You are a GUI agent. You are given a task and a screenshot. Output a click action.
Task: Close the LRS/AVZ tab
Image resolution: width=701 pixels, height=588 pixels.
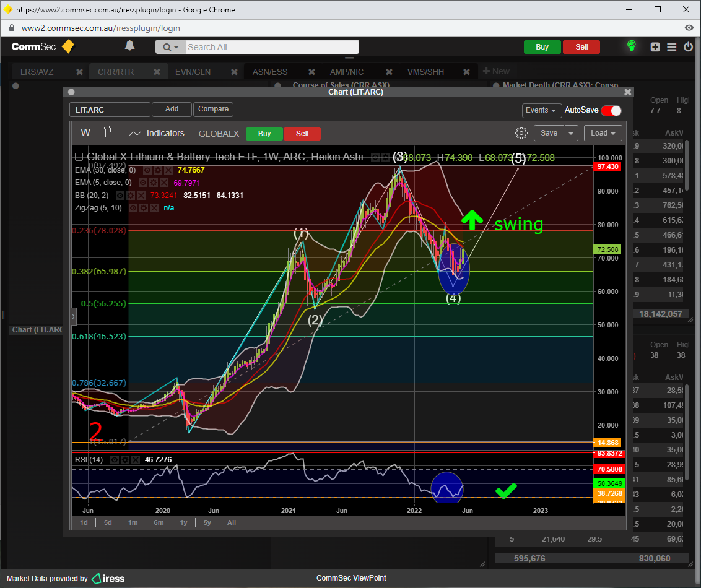tap(80, 72)
